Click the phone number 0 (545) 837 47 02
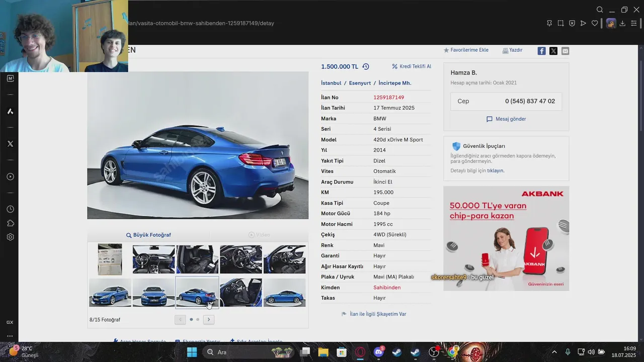Image resolution: width=644 pixels, height=362 pixels. 530,101
